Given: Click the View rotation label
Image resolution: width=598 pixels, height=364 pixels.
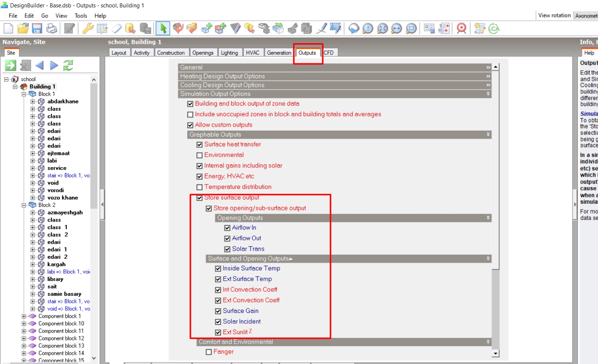Looking at the screenshot, I should (555, 15).
